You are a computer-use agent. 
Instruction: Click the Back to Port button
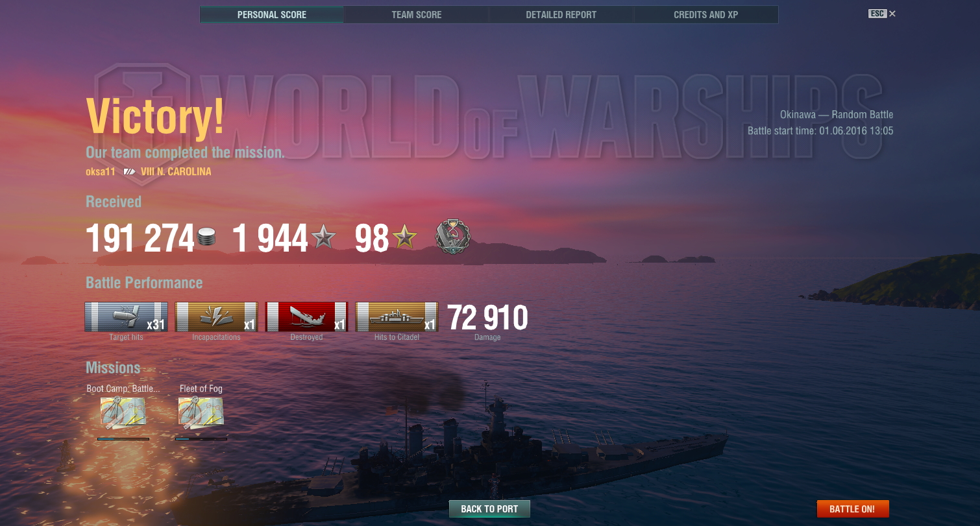489,509
